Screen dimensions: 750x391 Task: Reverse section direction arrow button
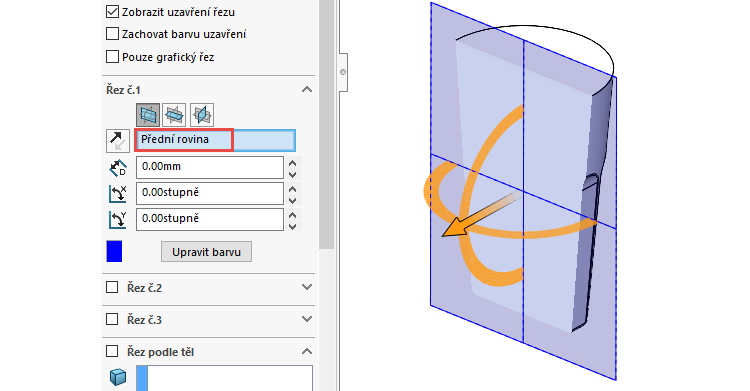coord(118,141)
